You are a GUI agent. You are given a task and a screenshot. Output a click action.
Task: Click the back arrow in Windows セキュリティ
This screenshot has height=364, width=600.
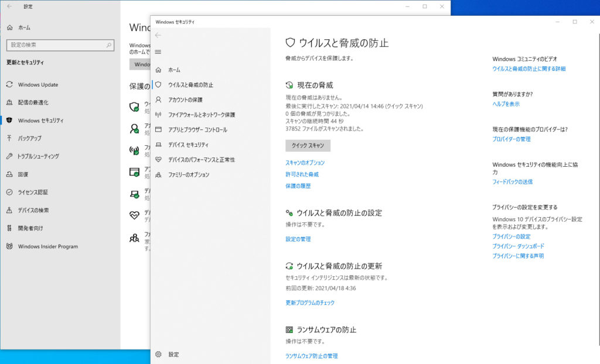158,35
